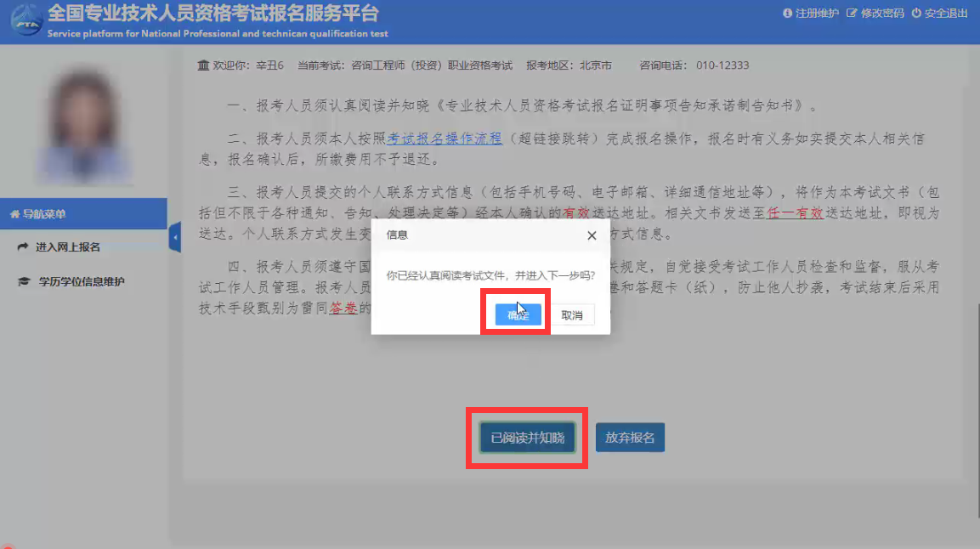Click the power icon for 安全退出
The image size is (980, 549).
tap(916, 14)
